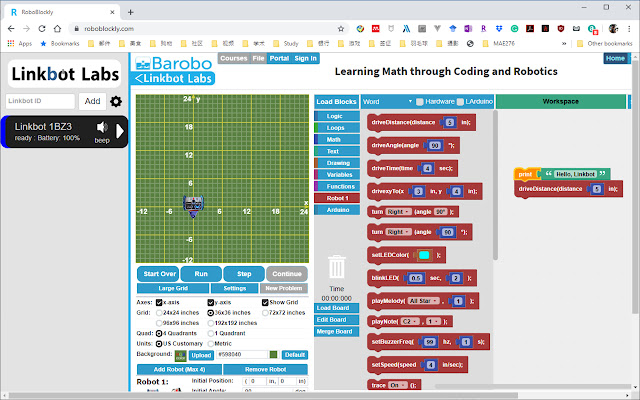
Task: Click the Barobo logo
Action: point(174,64)
